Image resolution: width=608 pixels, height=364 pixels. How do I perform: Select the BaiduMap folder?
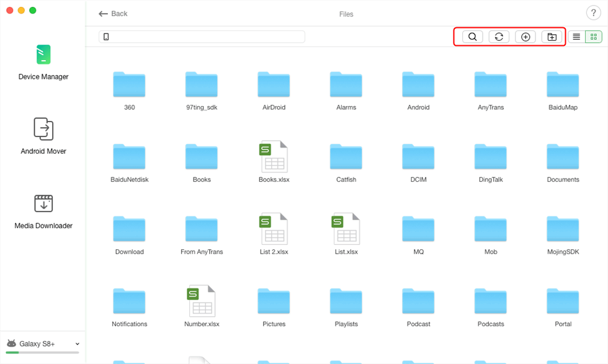coord(563,91)
